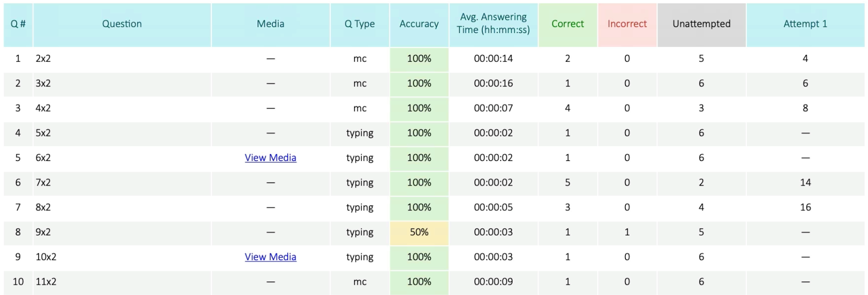Click the Media column header
868x295 pixels.
click(x=270, y=24)
